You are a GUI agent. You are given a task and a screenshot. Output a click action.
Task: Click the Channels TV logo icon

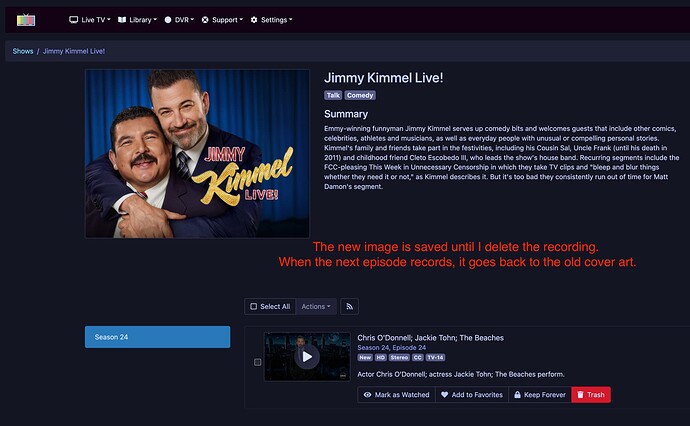[26, 20]
